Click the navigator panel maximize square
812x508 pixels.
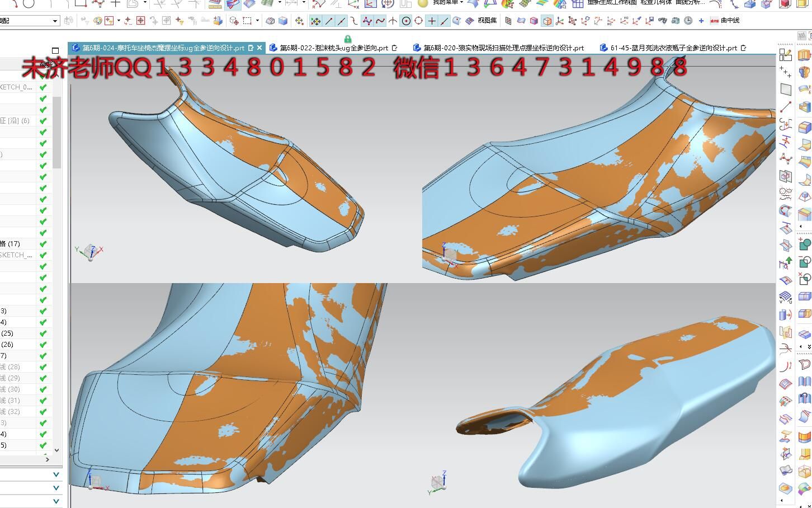tap(55, 50)
